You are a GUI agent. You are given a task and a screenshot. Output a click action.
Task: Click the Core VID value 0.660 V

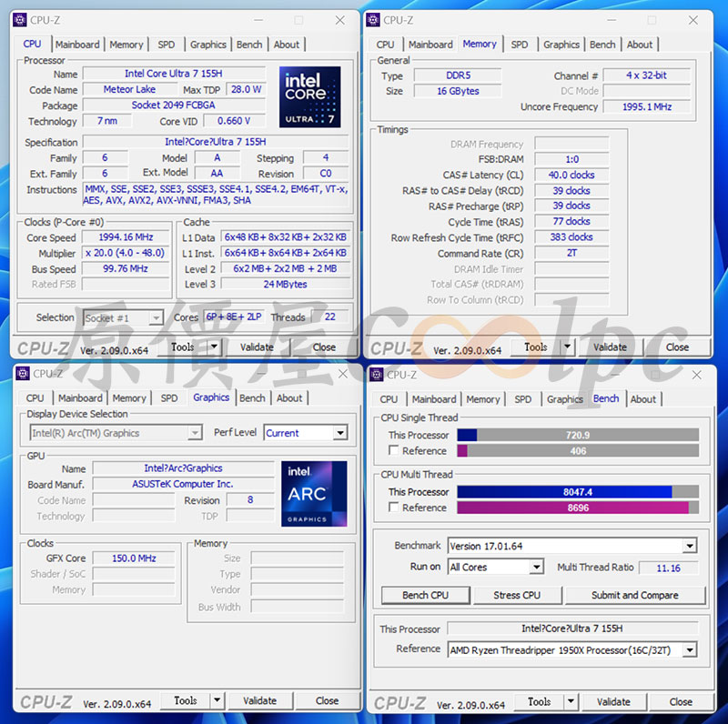tap(234, 121)
